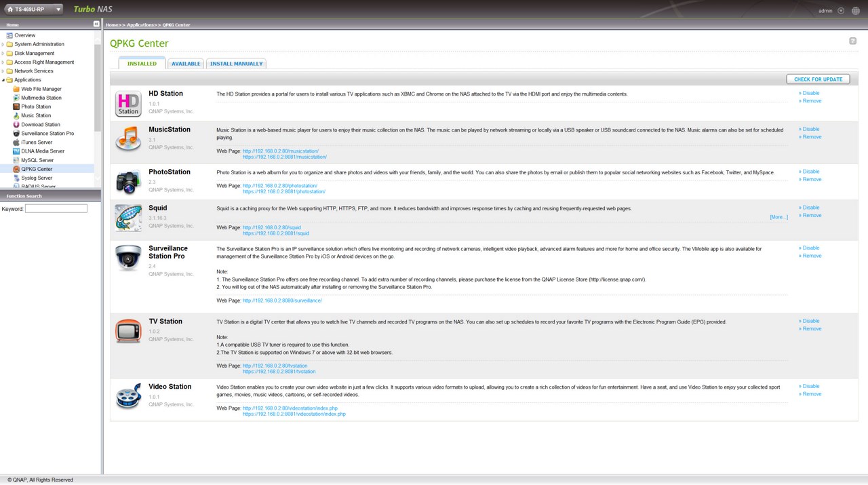Open Photo Station in the sidebar
The width and height of the screenshot is (868, 485).
(x=36, y=106)
